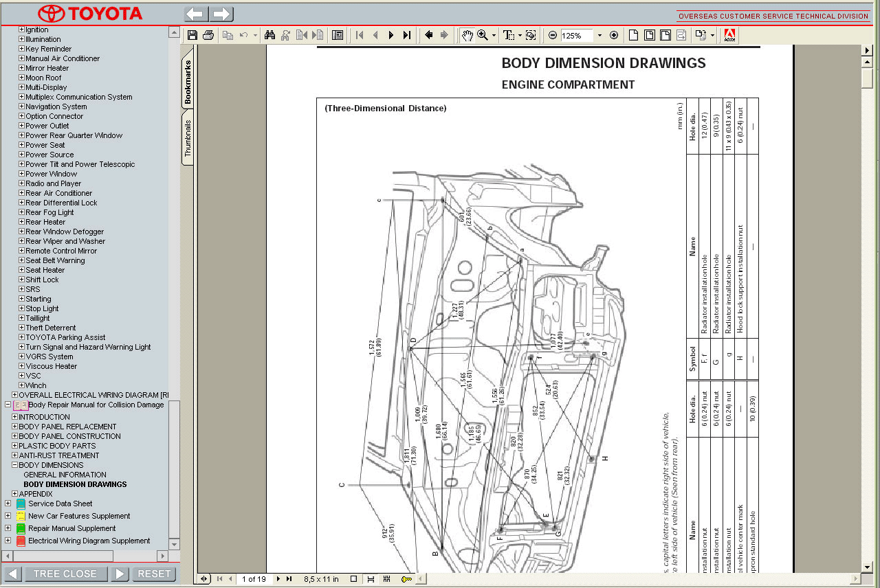880x588 pixels.
Task: Click the yellow key security icon in the status bar
Action: click(407, 579)
